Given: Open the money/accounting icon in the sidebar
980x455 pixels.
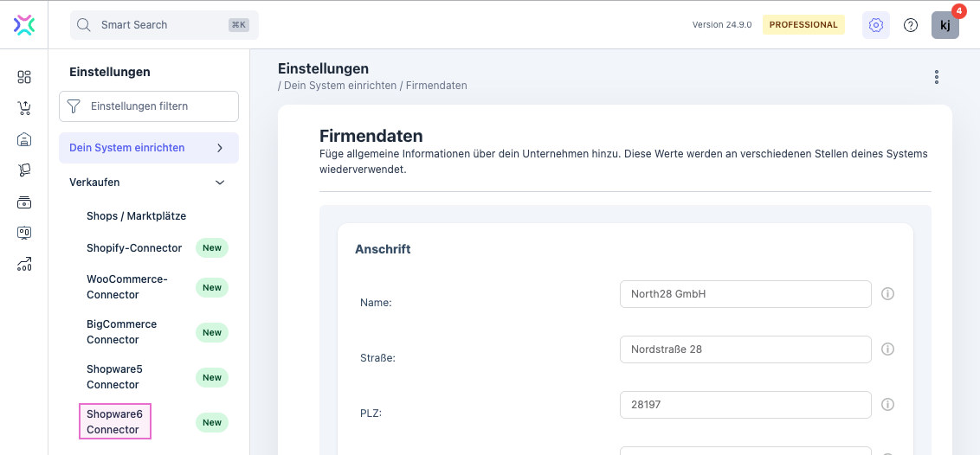Looking at the screenshot, I should (24, 202).
